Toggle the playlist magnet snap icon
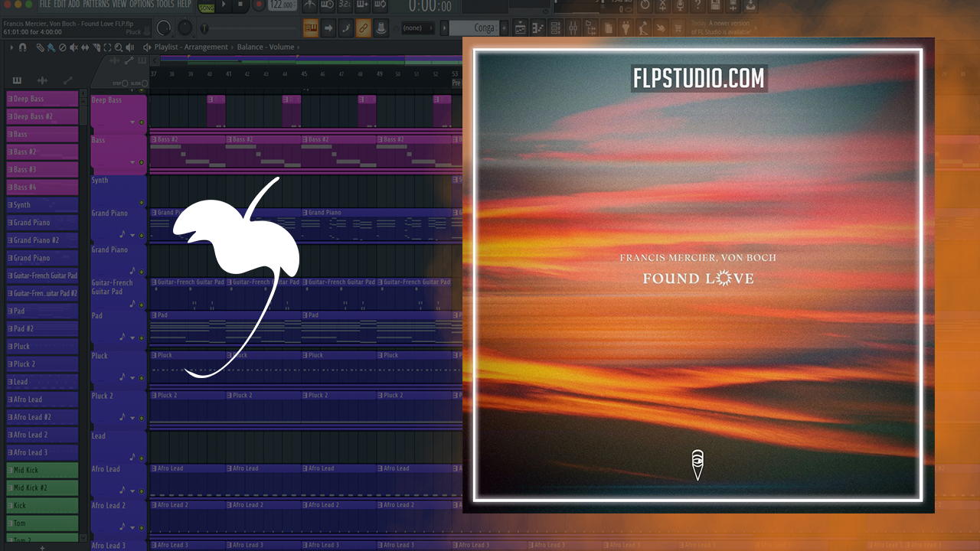This screenshot has height=551, width=980. (22, 47)
